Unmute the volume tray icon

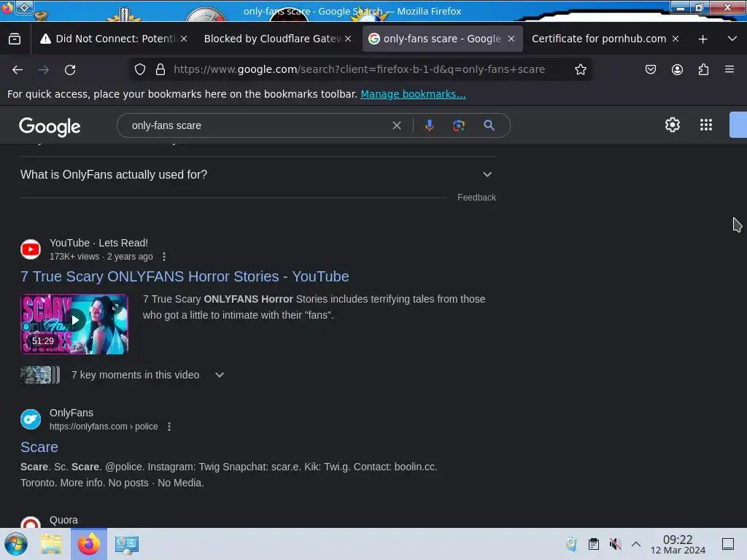(x=615, y=544)
